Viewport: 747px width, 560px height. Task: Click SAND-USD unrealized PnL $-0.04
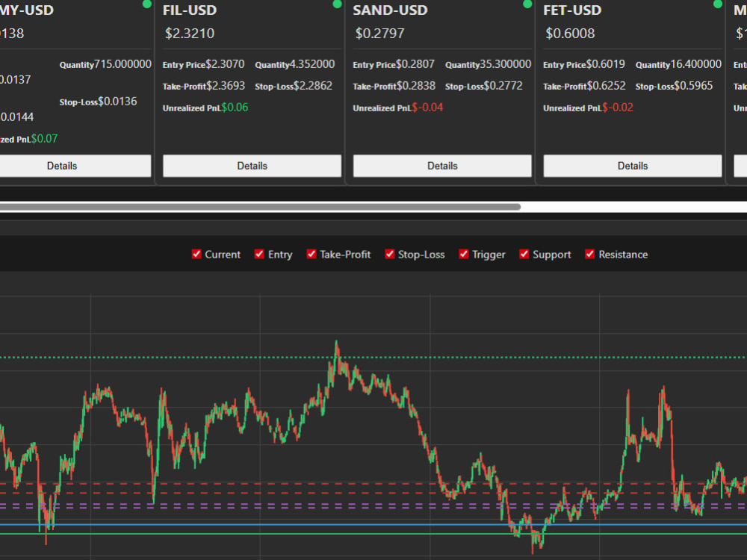(x=427, y=108)
